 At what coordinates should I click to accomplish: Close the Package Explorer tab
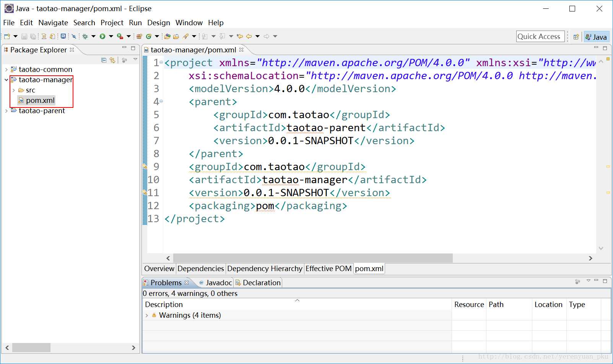(72, 50)
